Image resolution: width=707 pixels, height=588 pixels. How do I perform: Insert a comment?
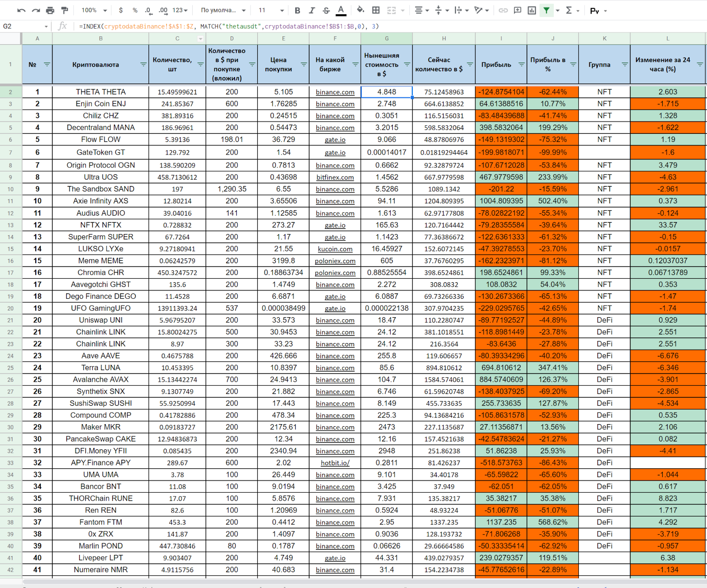517,10
